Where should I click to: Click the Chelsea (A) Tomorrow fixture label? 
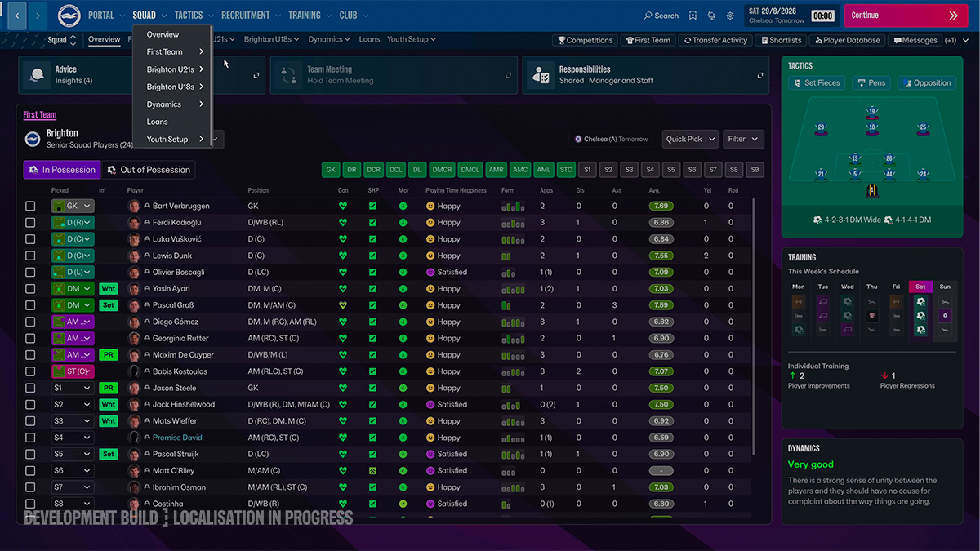(x=612, y=139)
